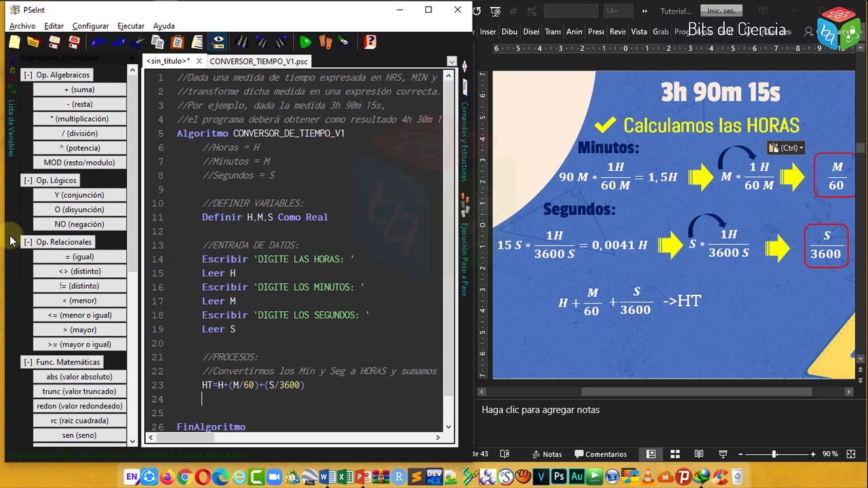The width and height of the screenshot is (868, 488).
Task: Expand the (Ctrl) paste options dropdown
Action: point(786,148)
